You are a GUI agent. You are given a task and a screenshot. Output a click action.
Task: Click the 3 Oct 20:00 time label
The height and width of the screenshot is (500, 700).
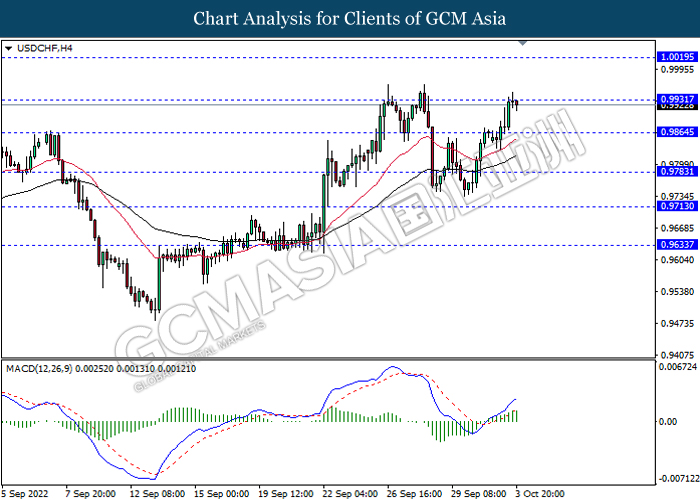[540, 494]
